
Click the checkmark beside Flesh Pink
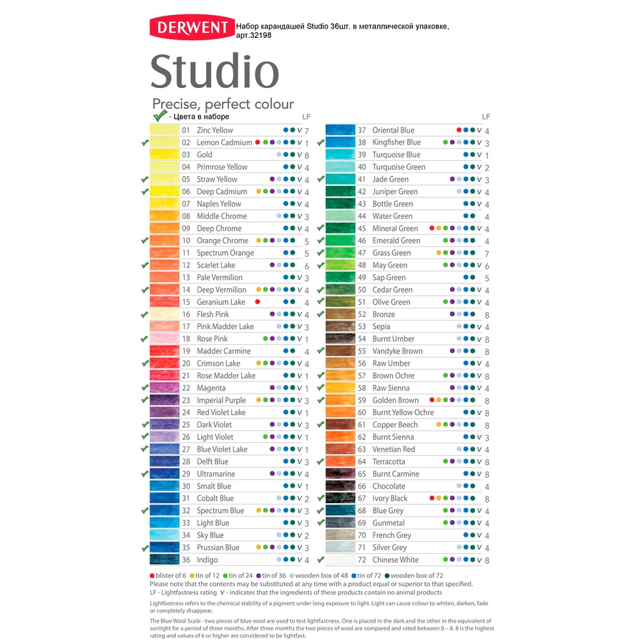click(x=145, y=314)
